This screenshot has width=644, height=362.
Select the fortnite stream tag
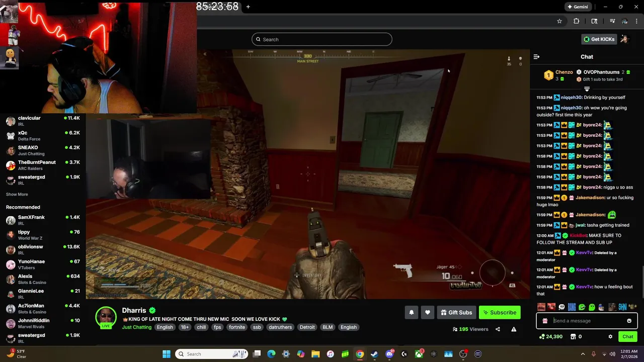point(237,327)
